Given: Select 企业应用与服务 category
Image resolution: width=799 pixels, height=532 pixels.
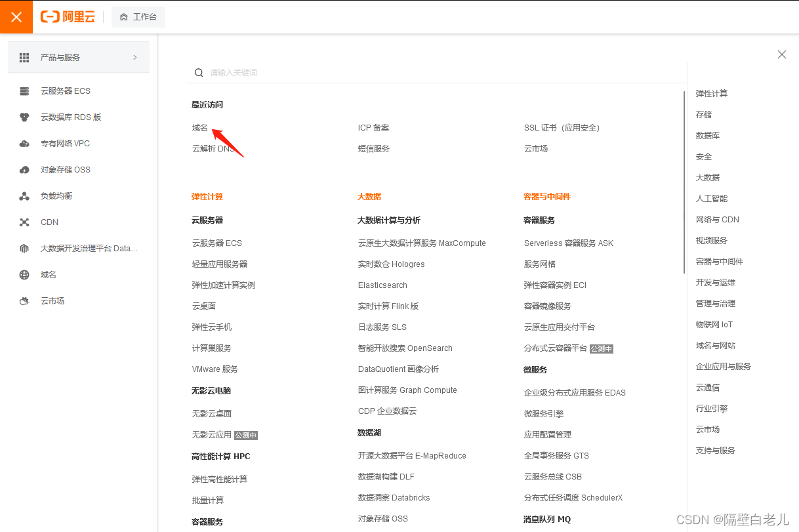Looking at the screenshot, I should 723,367.
